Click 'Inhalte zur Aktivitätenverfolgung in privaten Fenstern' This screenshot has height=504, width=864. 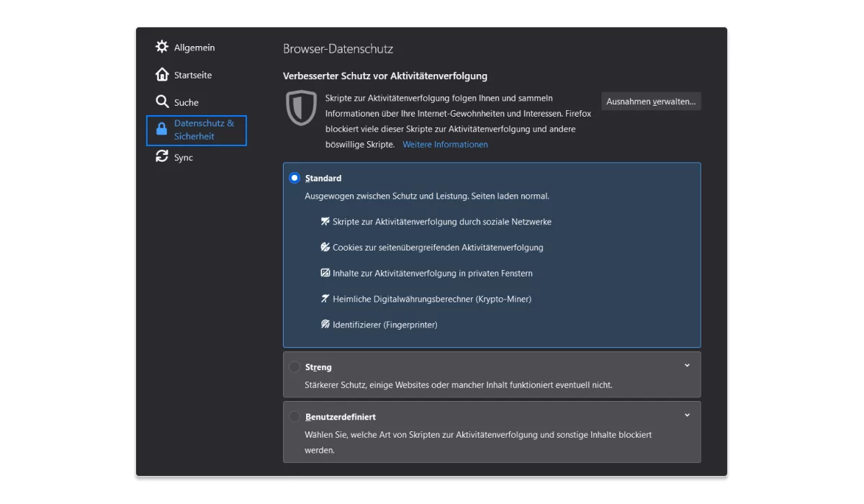pyautogui.click(x=433, y=274)
